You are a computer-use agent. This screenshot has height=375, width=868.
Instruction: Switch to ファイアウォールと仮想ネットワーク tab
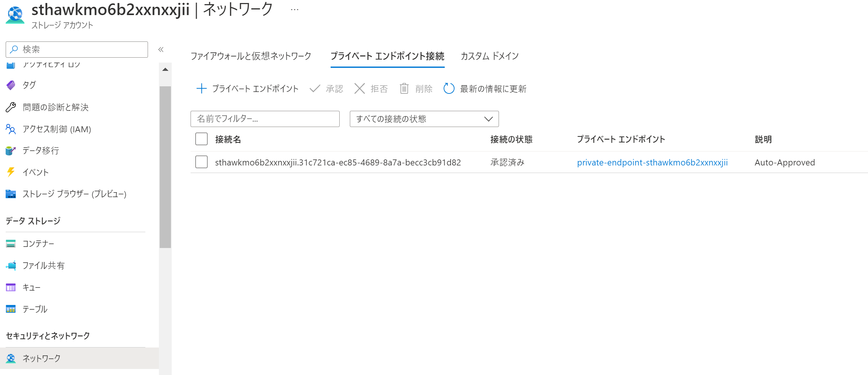tap(251, 56)
